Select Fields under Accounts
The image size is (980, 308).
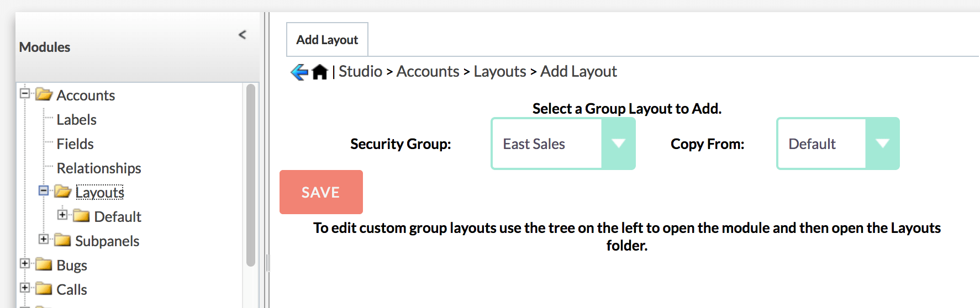coord(75,144)
